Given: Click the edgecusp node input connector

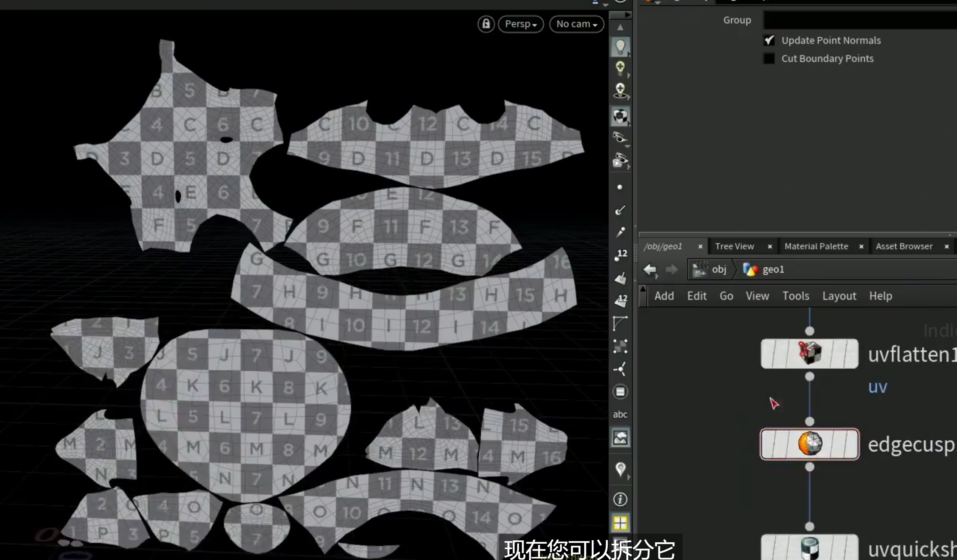Looking at the screenshot, I should click(x=809, y=422).
